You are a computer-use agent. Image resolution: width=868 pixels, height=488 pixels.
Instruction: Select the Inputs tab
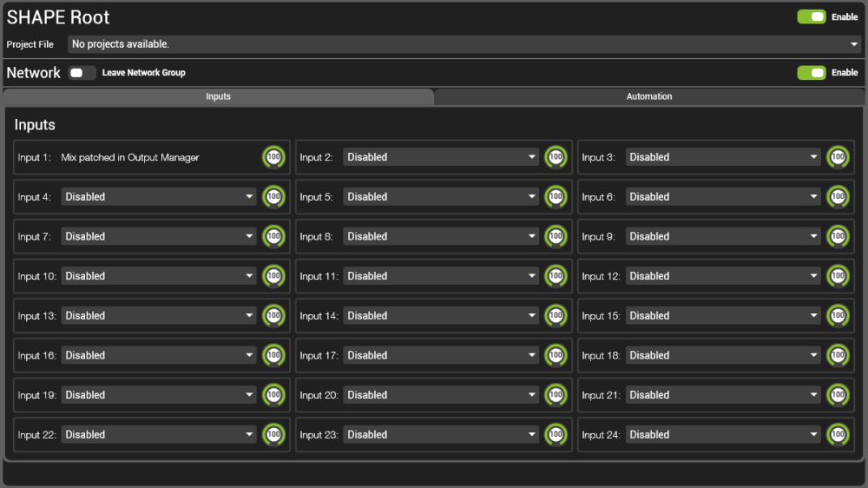point(219,96)
